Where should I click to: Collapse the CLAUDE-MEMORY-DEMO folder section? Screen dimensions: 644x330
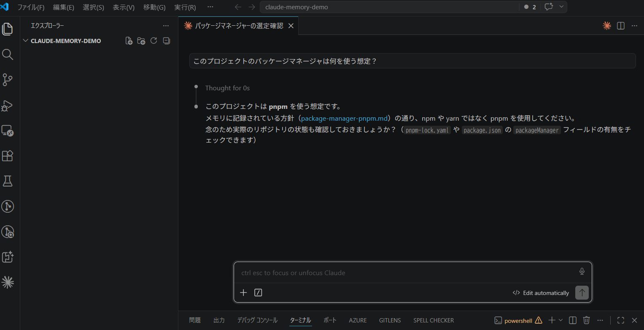click(x=26, y=41)
